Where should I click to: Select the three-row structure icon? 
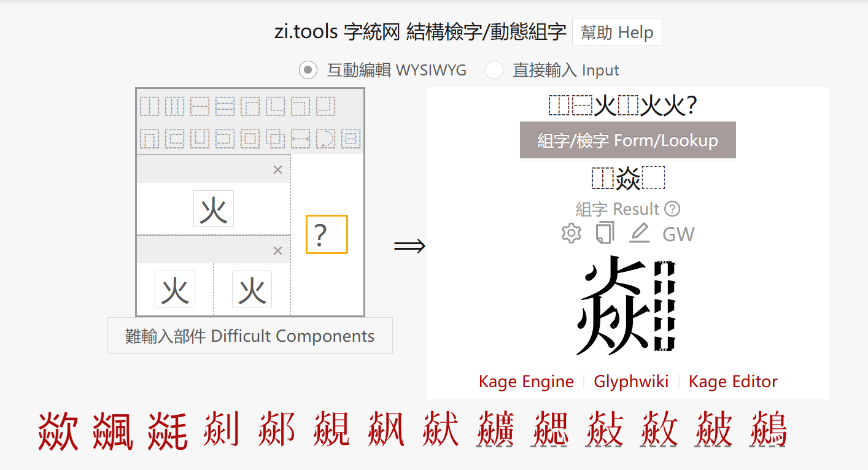[225, 106]
